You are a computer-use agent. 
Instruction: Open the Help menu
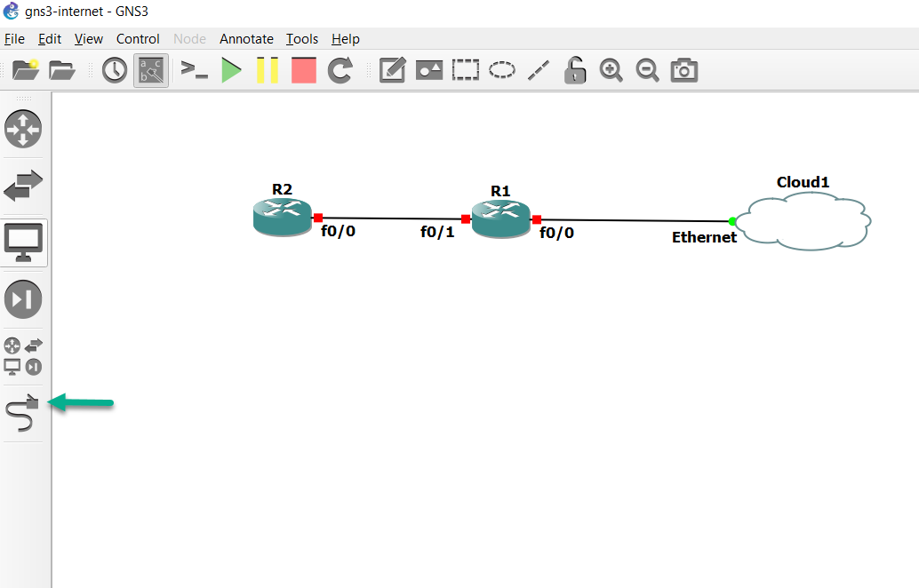[x=345, y=39]
